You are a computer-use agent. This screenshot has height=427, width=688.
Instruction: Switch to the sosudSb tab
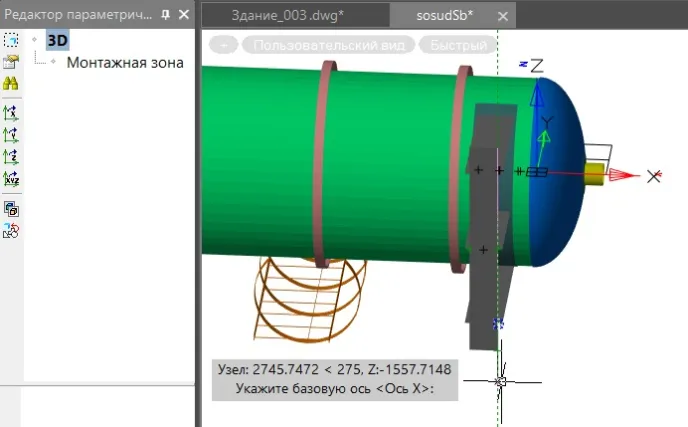click(x=444, y=16)
